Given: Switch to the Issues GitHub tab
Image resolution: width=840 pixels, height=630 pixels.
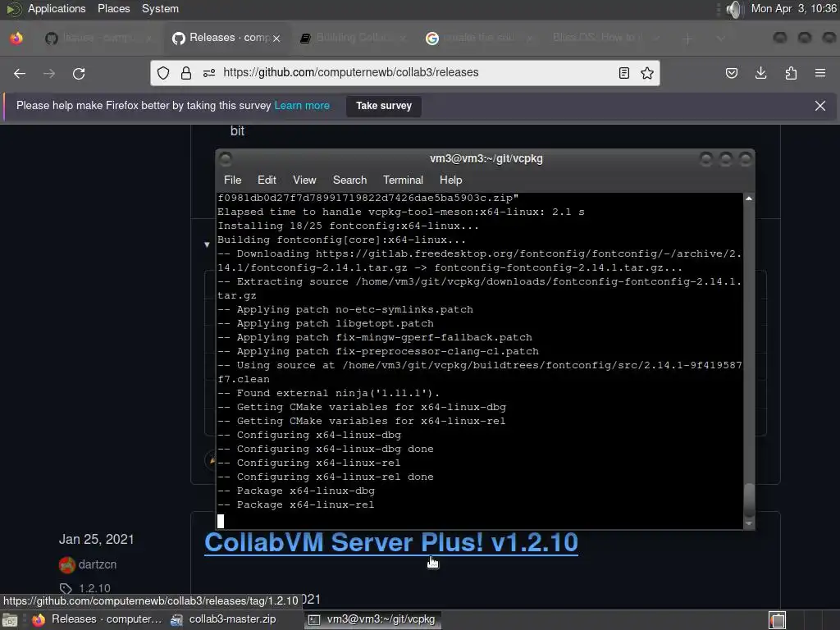Looking at the screenshot, I should pos(99,38).
